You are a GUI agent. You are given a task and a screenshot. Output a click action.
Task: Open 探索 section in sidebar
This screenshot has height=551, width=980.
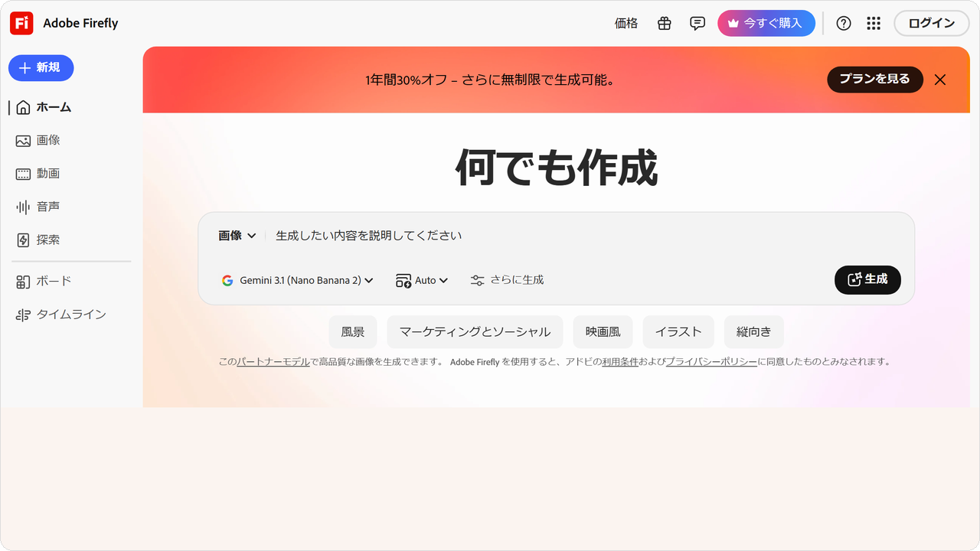click(38, 240)
